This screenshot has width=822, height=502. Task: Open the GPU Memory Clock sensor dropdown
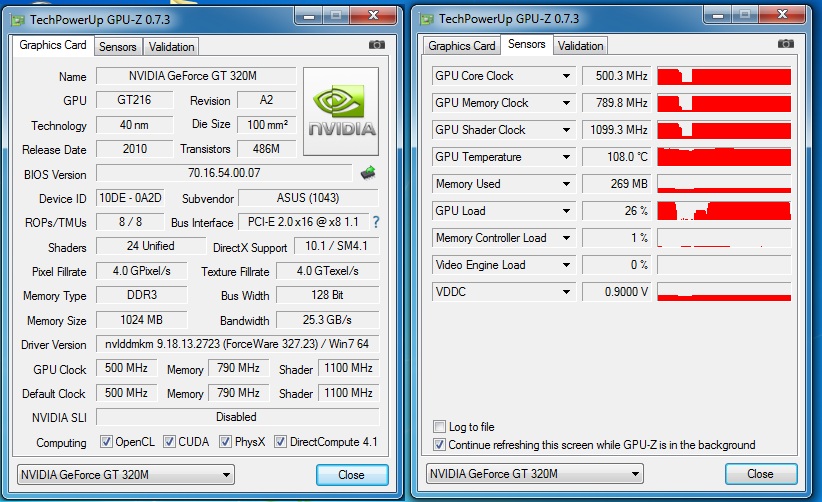pyautogui.click(x=566, y=103)
